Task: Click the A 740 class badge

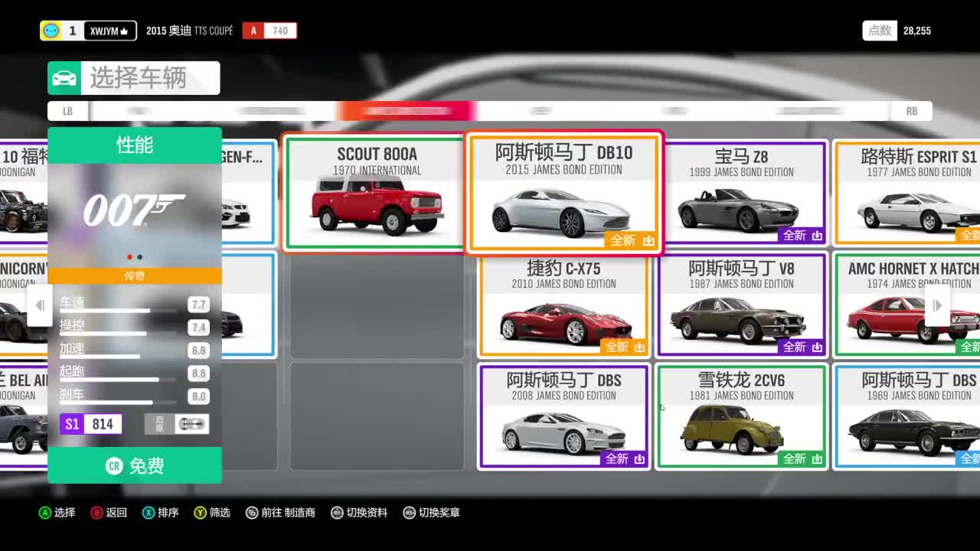Action: pos(269,31)
